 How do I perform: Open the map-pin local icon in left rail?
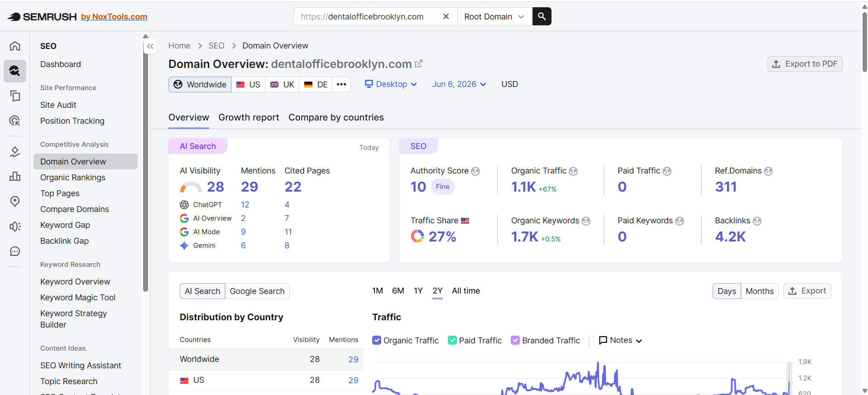[15, 201]
